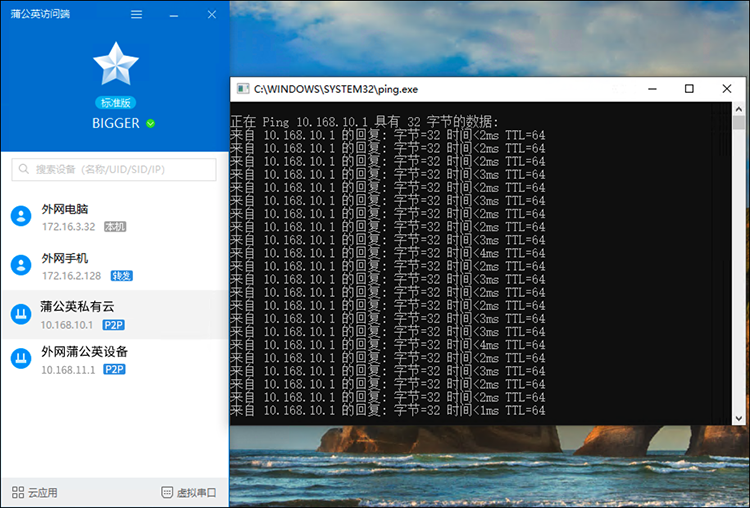This screenshot has height=508, width=750.
Task: Click the 外网手机 user avatar icon
Action: click(21, 265)
